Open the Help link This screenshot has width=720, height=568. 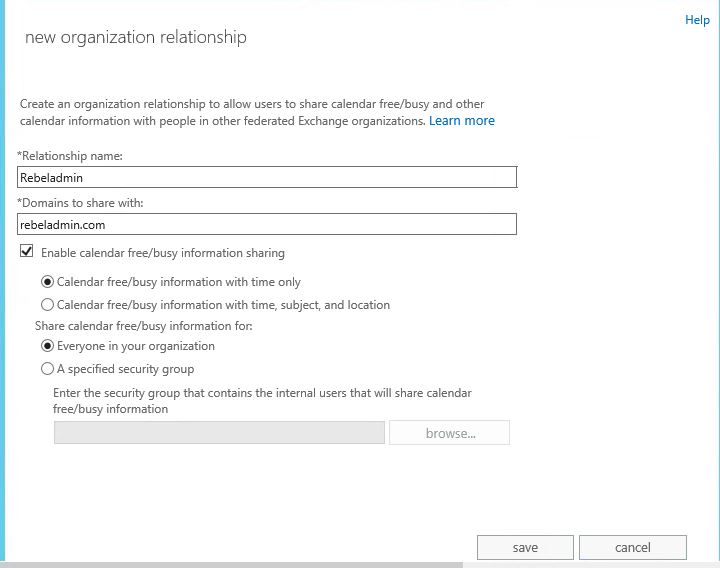[x=697, y=20]
